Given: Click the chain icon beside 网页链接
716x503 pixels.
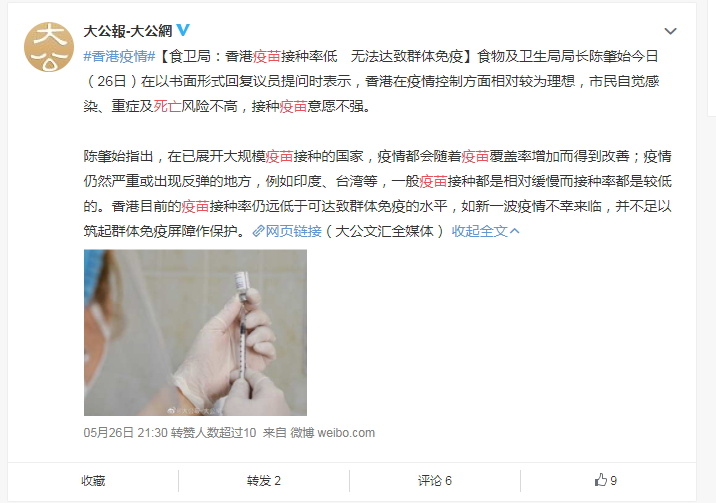Looking at the screenshot, I should (258, 231).
